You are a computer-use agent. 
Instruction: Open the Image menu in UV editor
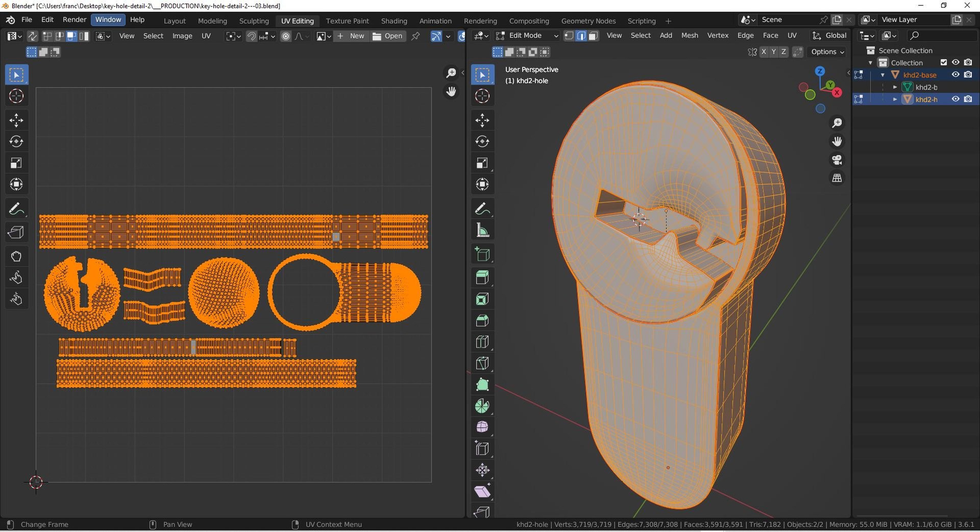pos(182,36)
